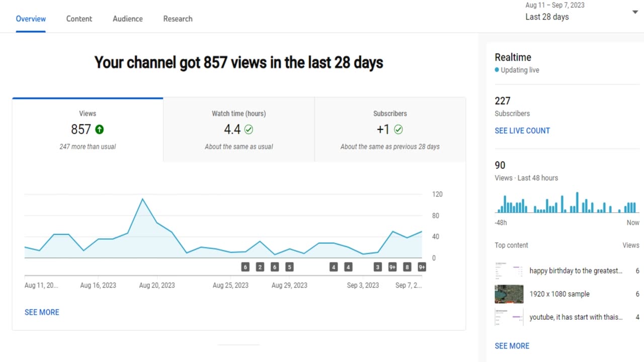The height and width of the screenshot is (362, 644).
Task: Click the Aug 29, 2023 axis label
Action: [x=289, y=286]
